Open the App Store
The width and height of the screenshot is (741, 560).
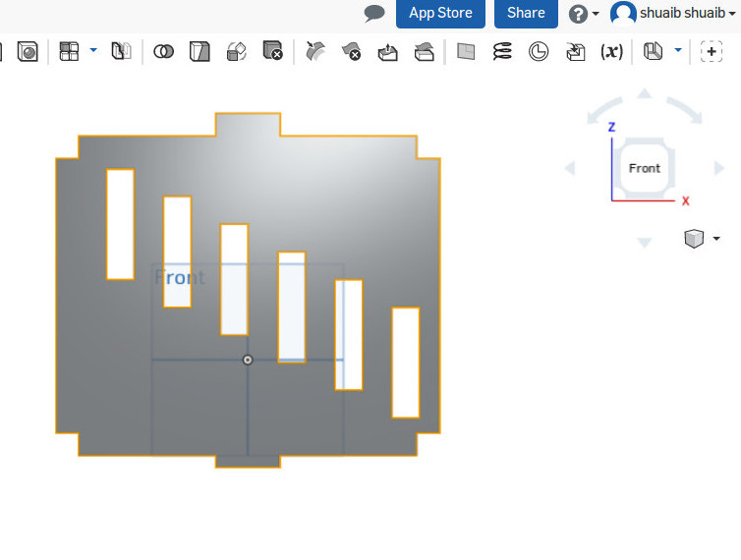click(440, 13)
